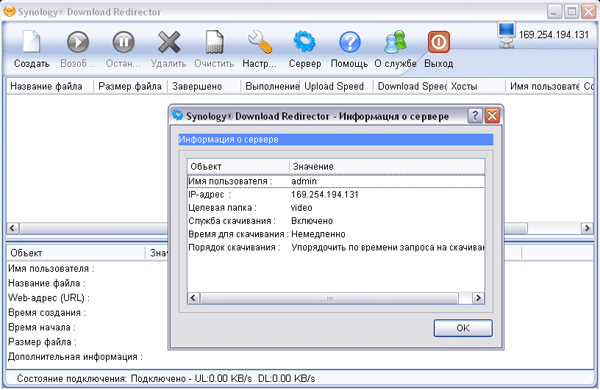Open Помощь with the question mark icon
600x390 pixels.
(349, 41)
